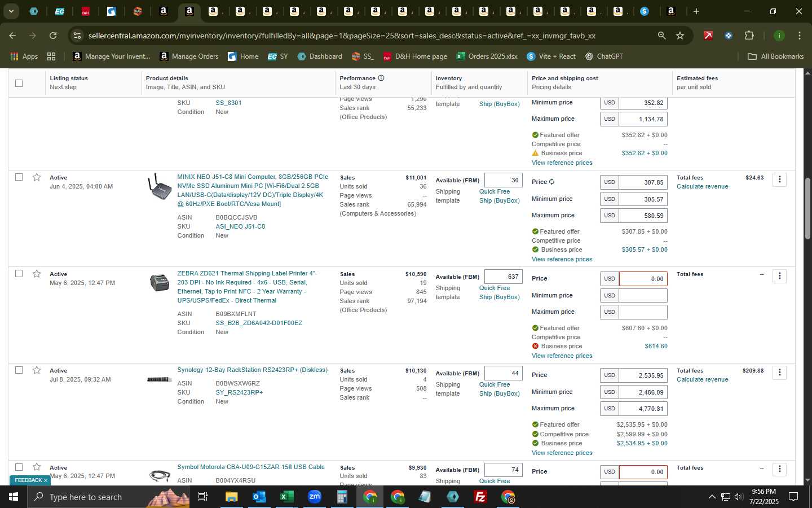The height and width of the screenshot is (508, 812).
Task: Click Calculate revenue for MINIX NEO listing
Action: (x=702, y=186)
